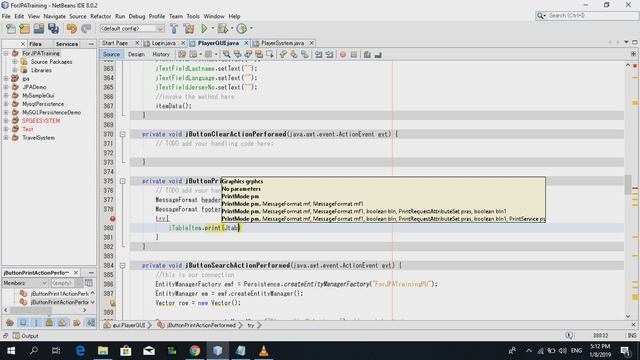Collapse the jButtonClearActionPerformed code fold

(x=122, y=134)
